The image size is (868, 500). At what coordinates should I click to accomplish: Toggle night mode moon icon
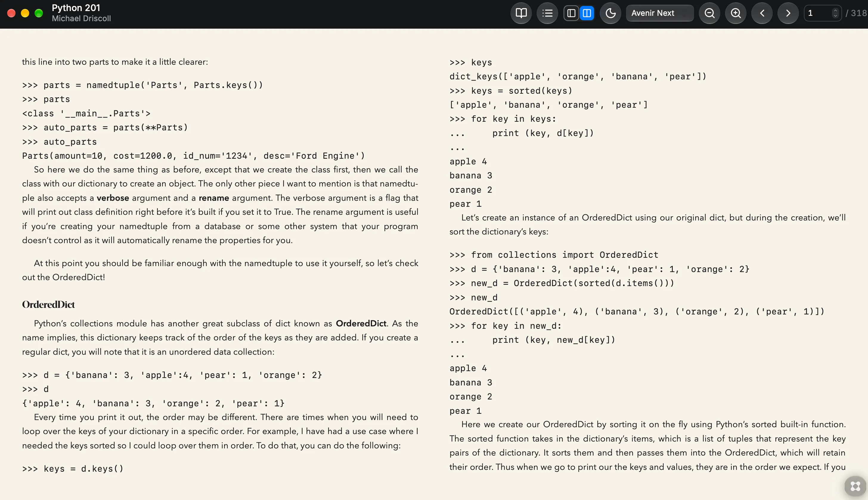[610, 13]
